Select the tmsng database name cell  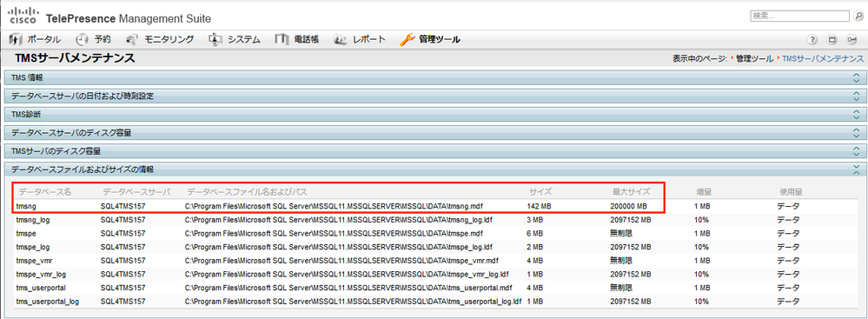coord(26,207)
